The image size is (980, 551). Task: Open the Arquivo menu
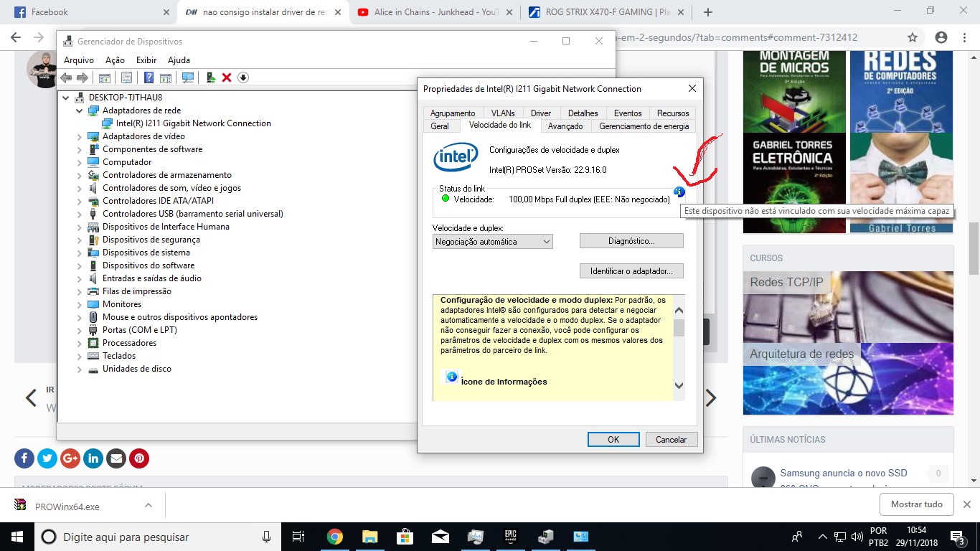[x=79, y=60]
